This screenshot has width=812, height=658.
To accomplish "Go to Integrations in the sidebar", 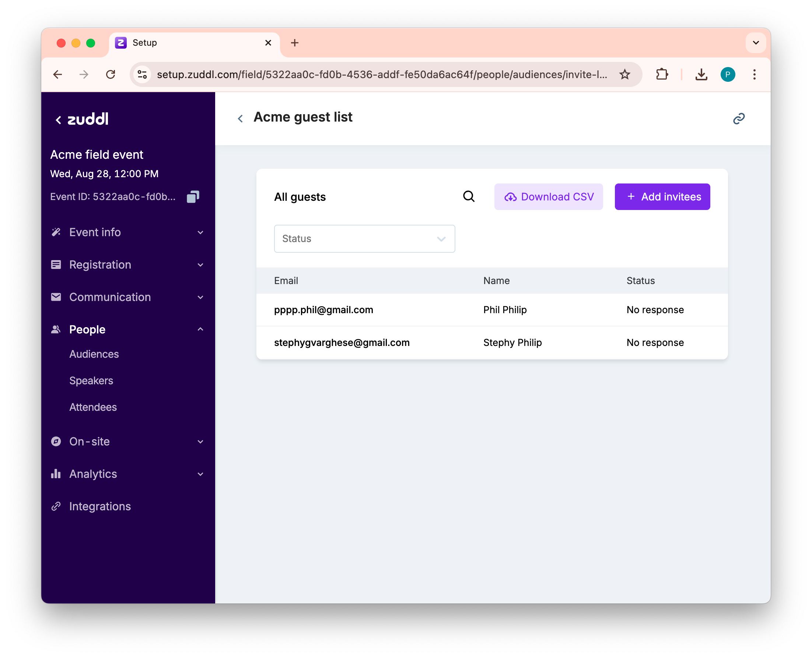I will tap(100, 506).
